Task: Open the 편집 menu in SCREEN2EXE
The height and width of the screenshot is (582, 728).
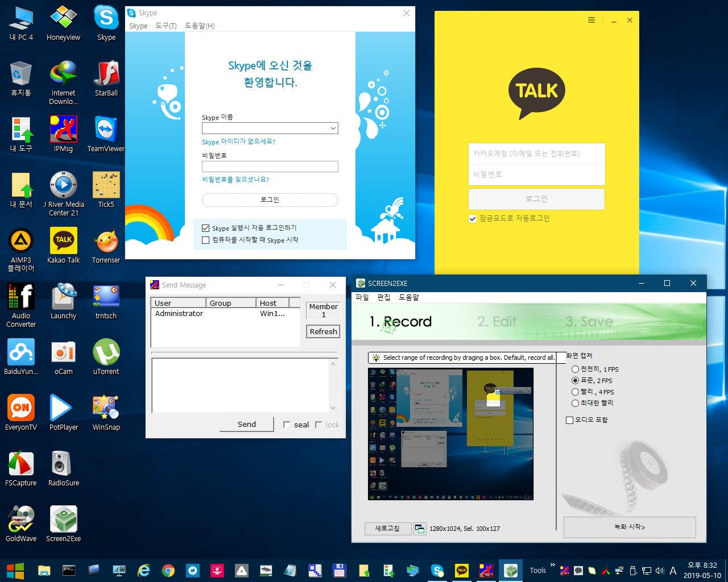Action: [384, 297]
